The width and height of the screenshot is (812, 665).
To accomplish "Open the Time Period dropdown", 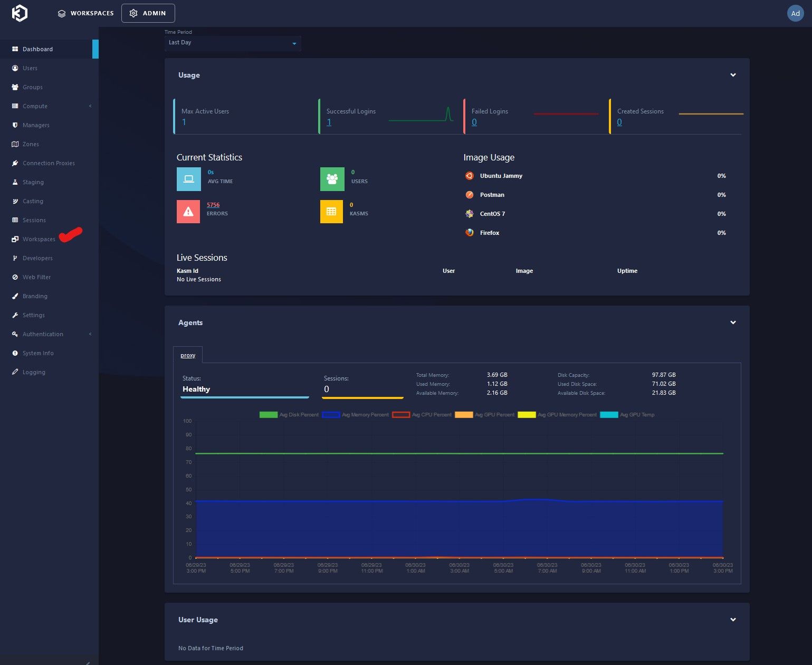I will pos(233,43).
